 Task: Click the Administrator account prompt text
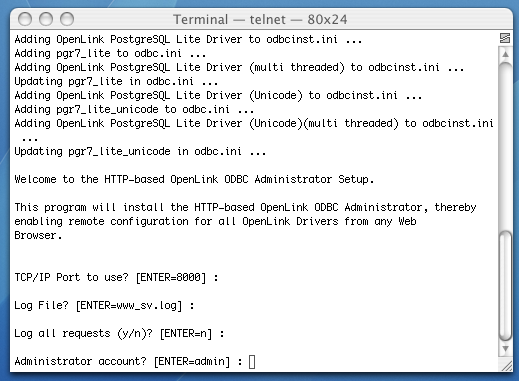[x=128, y=361]
